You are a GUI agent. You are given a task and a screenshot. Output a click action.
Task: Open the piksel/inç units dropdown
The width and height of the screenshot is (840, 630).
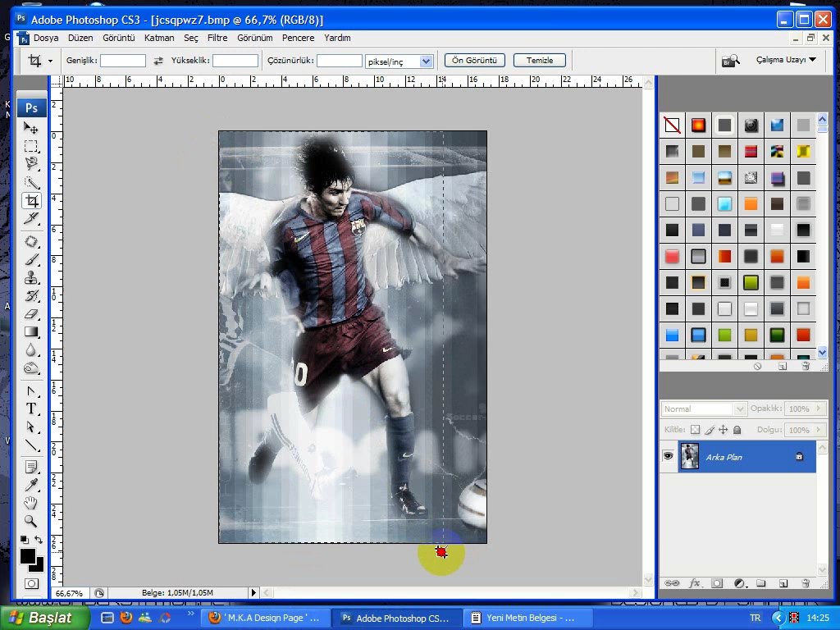426,61
